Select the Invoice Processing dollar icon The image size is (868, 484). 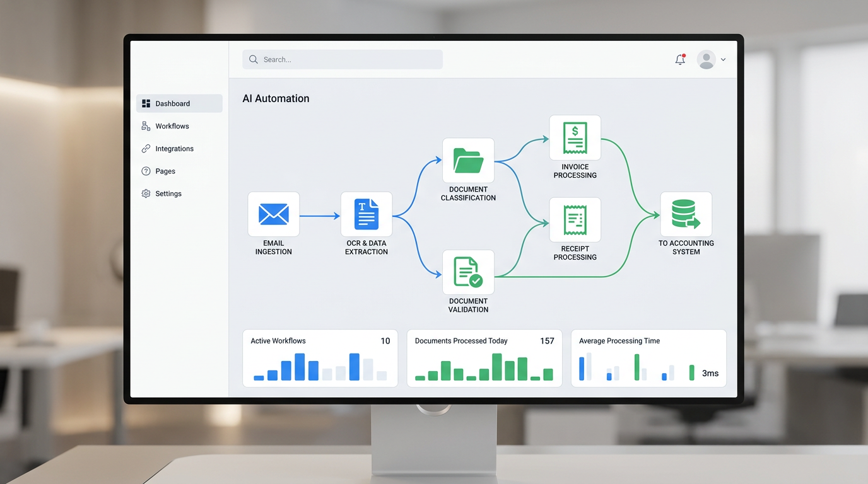(575, 138)
